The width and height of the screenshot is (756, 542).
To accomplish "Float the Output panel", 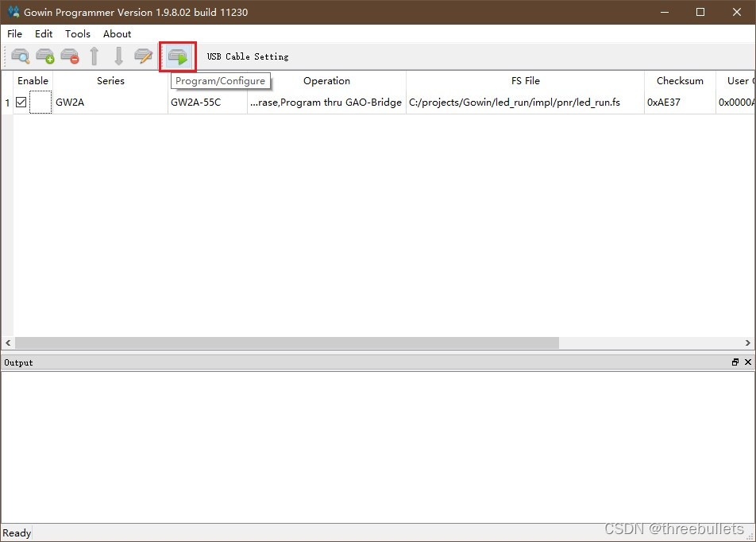I will (735, 362).
